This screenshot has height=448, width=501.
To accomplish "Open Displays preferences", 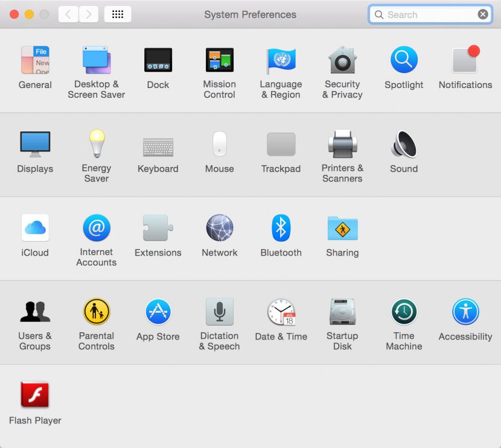I will (x=34, y=144).
